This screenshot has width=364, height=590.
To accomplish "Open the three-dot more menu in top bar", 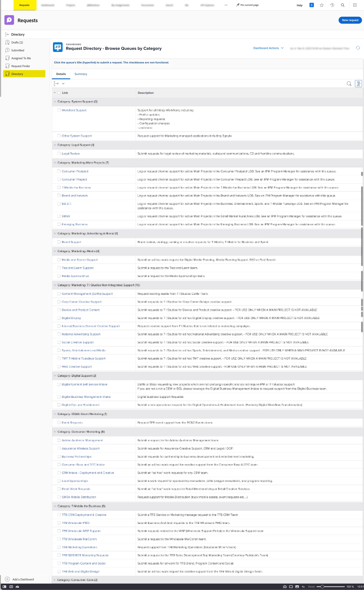I will coord(226,5).
